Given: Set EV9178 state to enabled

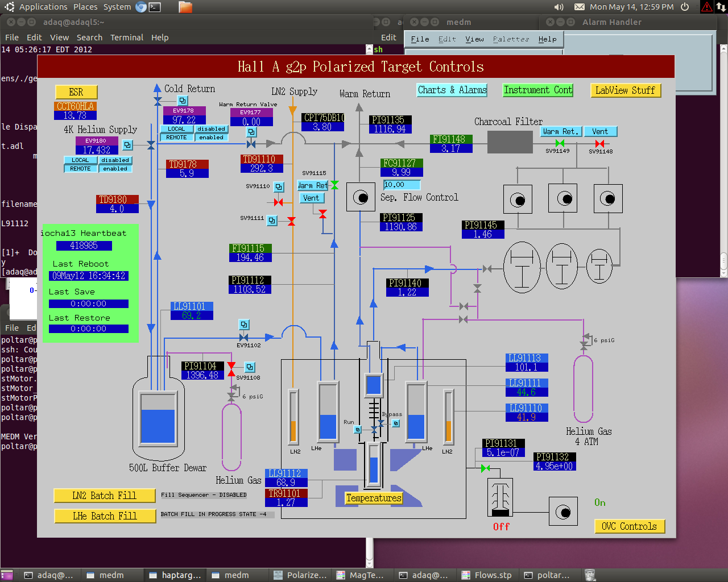Looking at the screenshot, I should [212, 138].
